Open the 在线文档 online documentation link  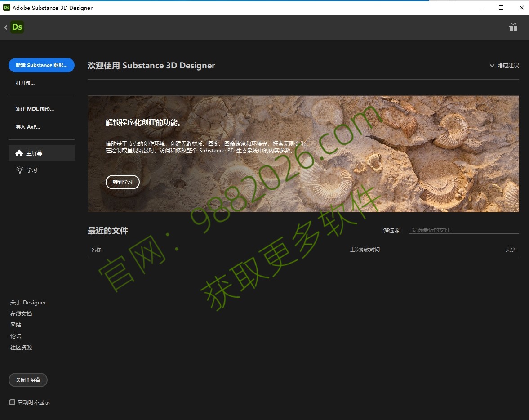tap(21, 313)
